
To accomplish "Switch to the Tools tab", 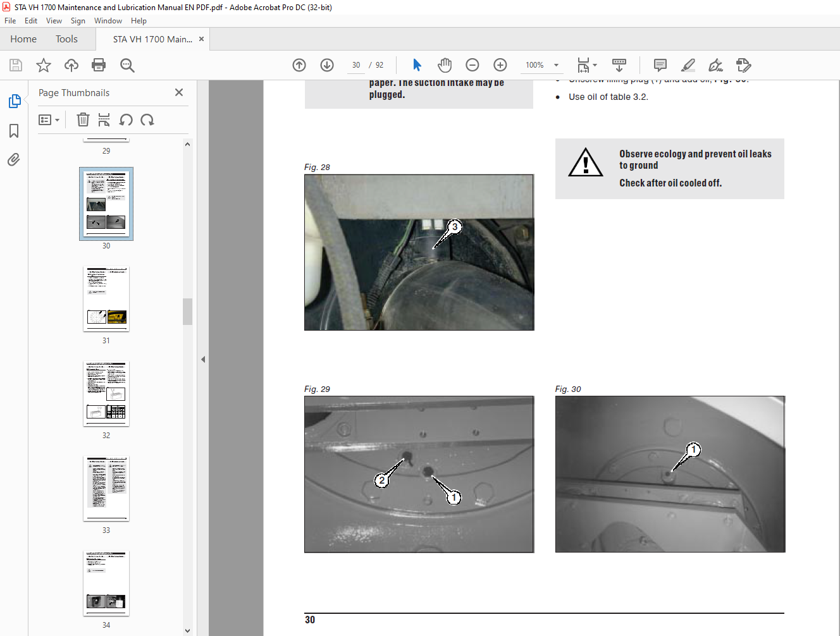I will [x=66, y=39].
